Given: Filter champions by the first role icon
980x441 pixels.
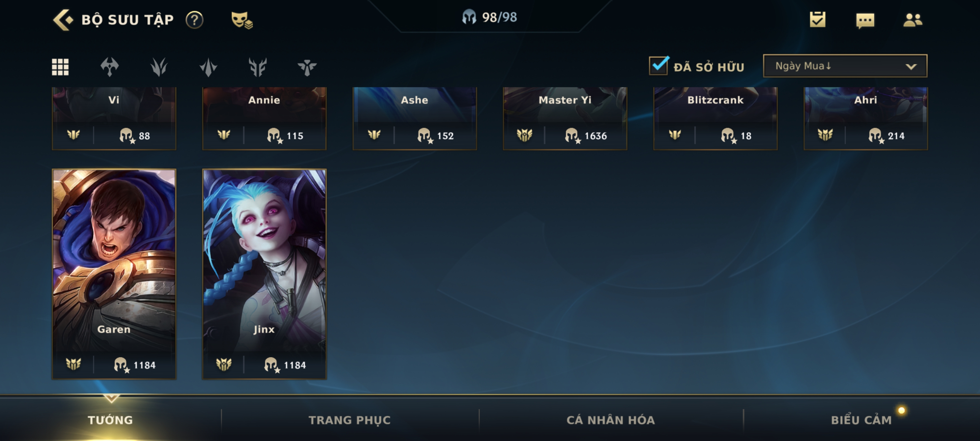Looking at the screenshot, I should [x=110, y=67].
